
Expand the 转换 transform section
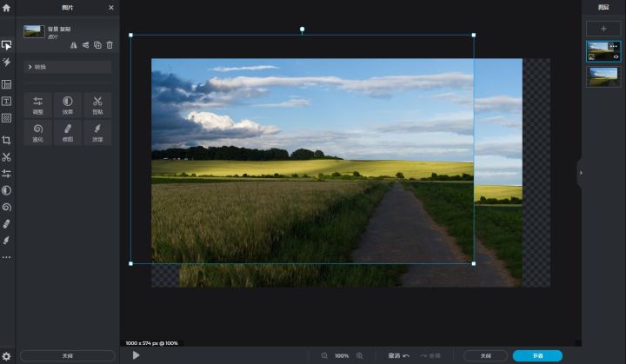tap(68, 66)
